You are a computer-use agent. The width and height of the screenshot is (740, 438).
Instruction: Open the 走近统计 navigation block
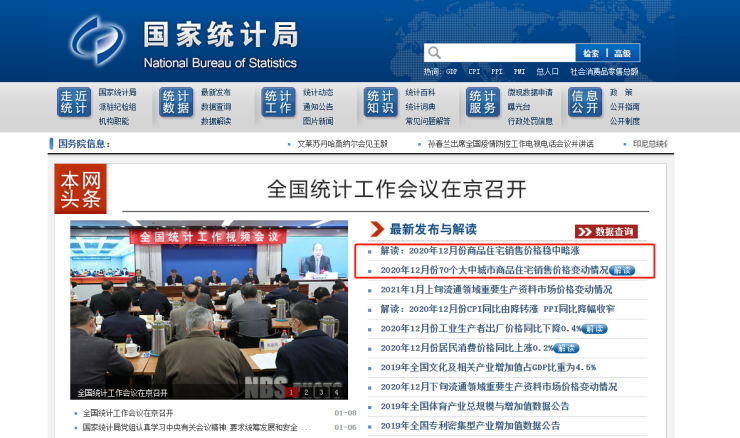pyautogui.click(x=74, y=102)
